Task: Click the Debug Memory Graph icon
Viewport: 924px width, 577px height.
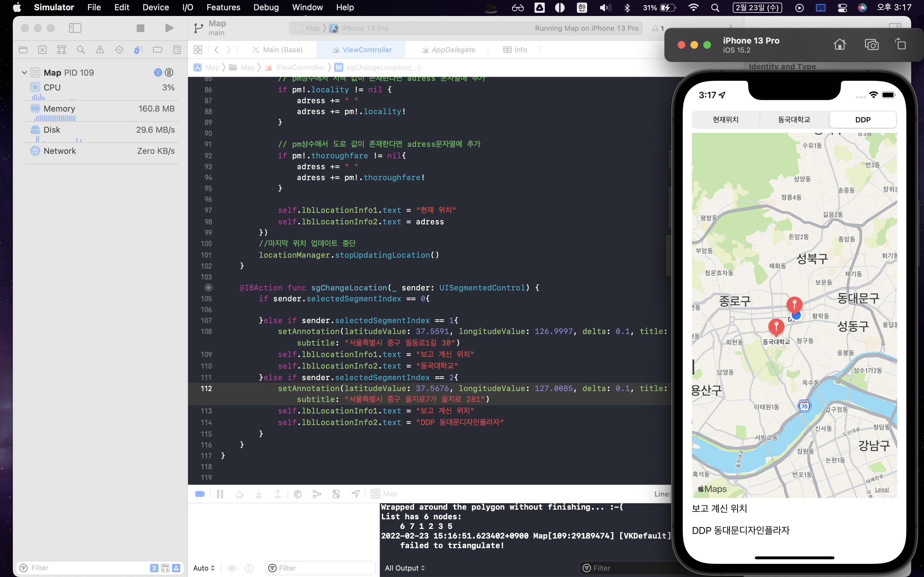Action: tap(317, 494)
